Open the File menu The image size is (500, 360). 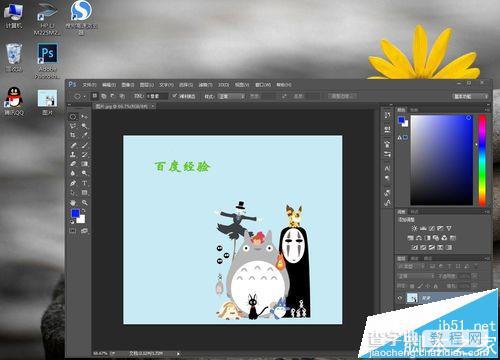tap(89, 85)
